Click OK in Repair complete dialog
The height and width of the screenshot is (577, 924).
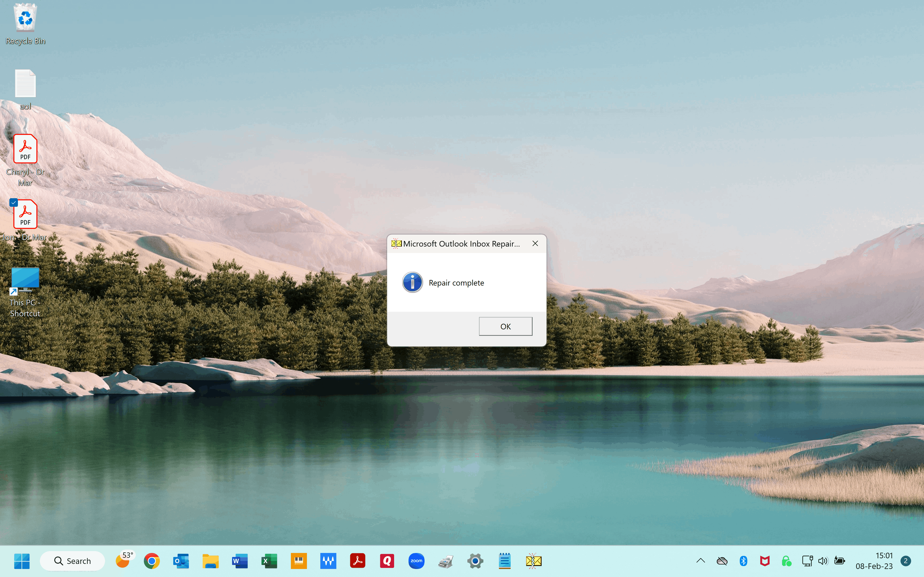click(x=505, y=326)
